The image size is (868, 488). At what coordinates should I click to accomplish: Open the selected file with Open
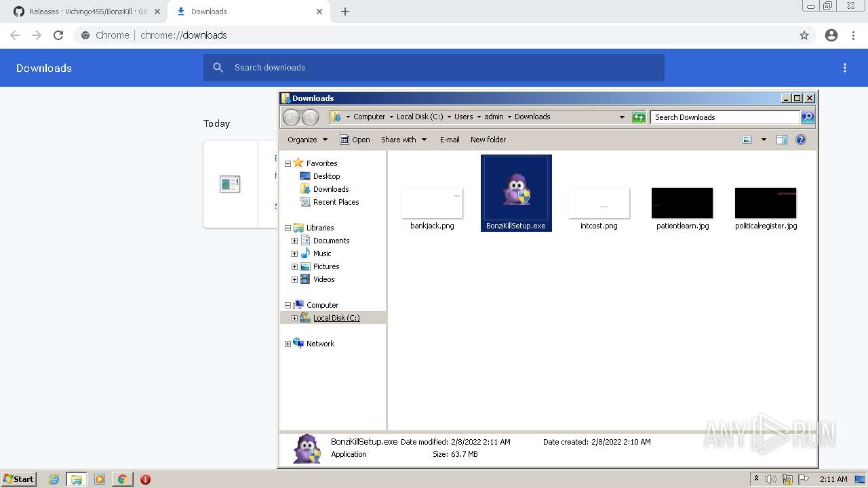click(355, 140)
